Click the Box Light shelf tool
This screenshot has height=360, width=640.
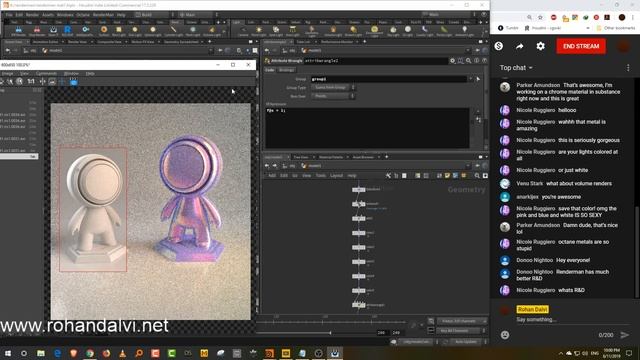click(x=118, y=31)
